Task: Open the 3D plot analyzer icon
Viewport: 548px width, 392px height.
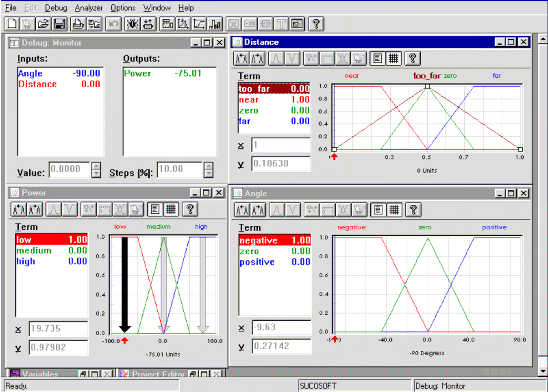Action: 183,24
